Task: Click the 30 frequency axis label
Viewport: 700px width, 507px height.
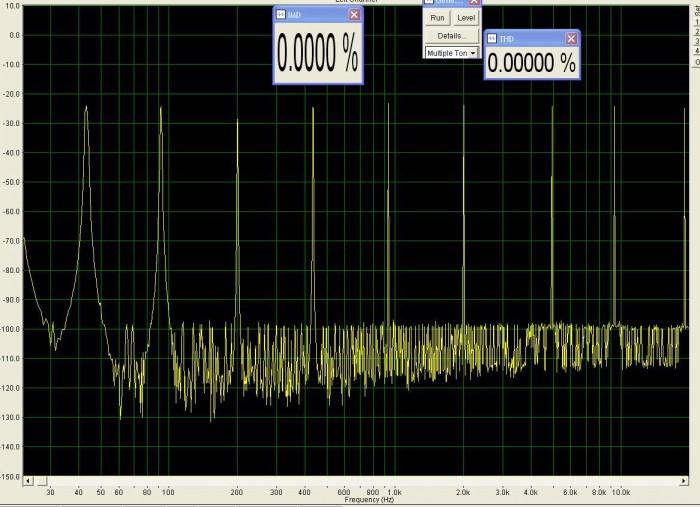Action: [50, 492]
